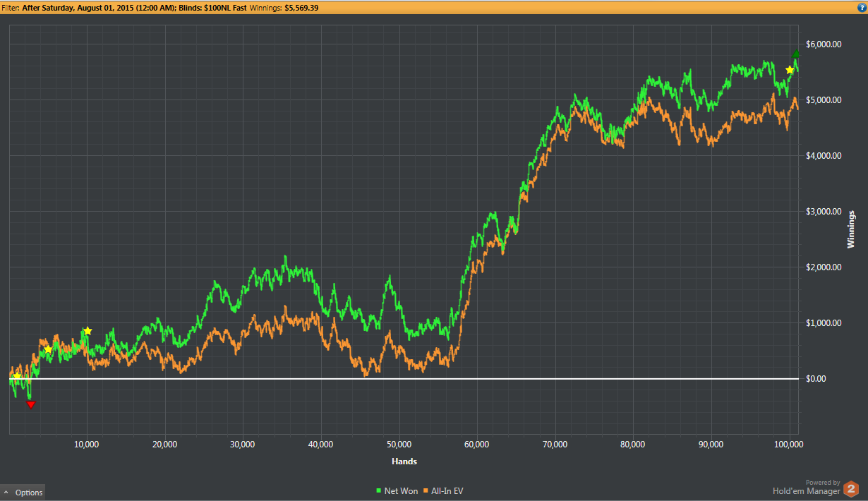Select the red downward triangle lowest-point marker
This screenshot has height=501, width=868.
[30, 404]
